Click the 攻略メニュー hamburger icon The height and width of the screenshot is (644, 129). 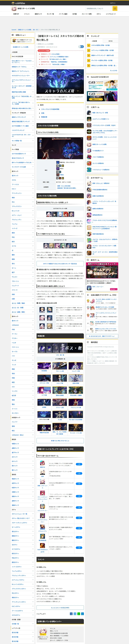(x=13, y=35)
